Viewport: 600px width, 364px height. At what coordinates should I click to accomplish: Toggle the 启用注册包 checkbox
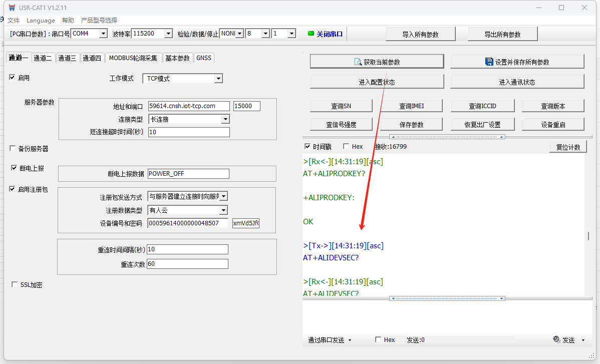[x=12, y=189]
